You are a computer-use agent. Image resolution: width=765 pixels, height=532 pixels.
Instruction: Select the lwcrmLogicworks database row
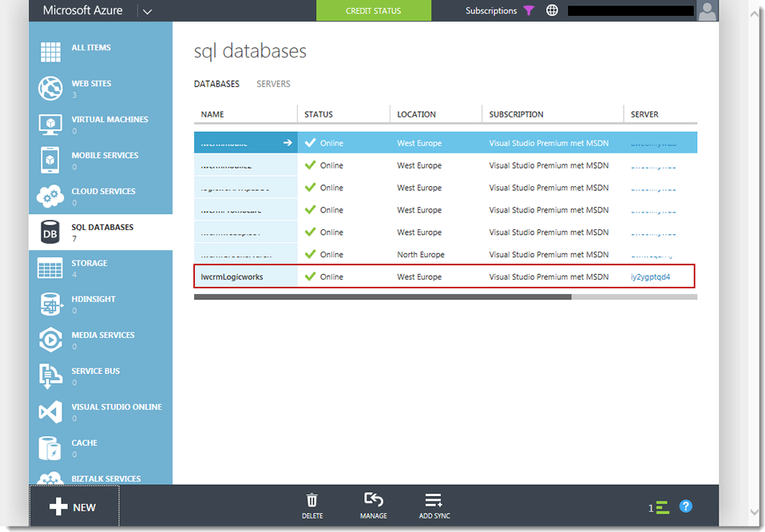445,276
